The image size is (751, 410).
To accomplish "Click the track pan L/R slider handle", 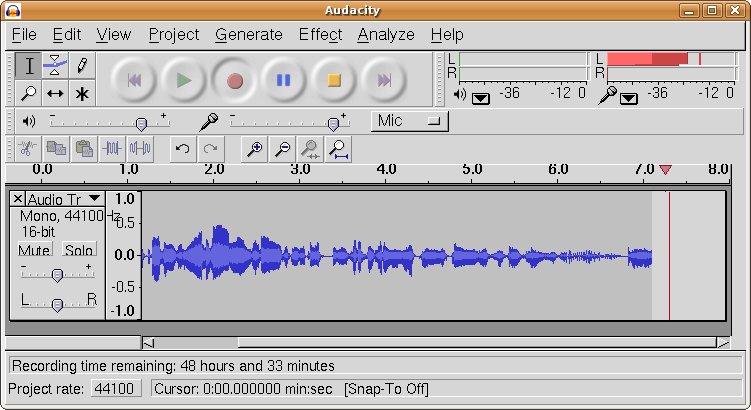I will pos(57,305).
